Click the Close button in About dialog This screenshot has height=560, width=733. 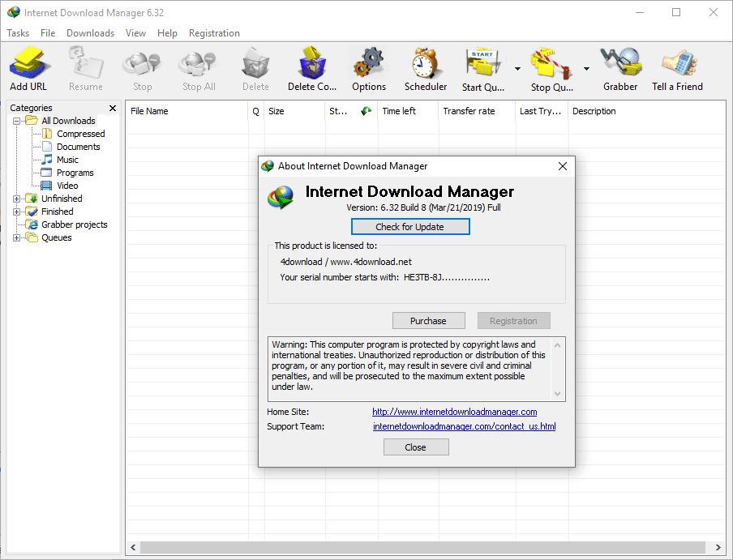click(416, 447)
